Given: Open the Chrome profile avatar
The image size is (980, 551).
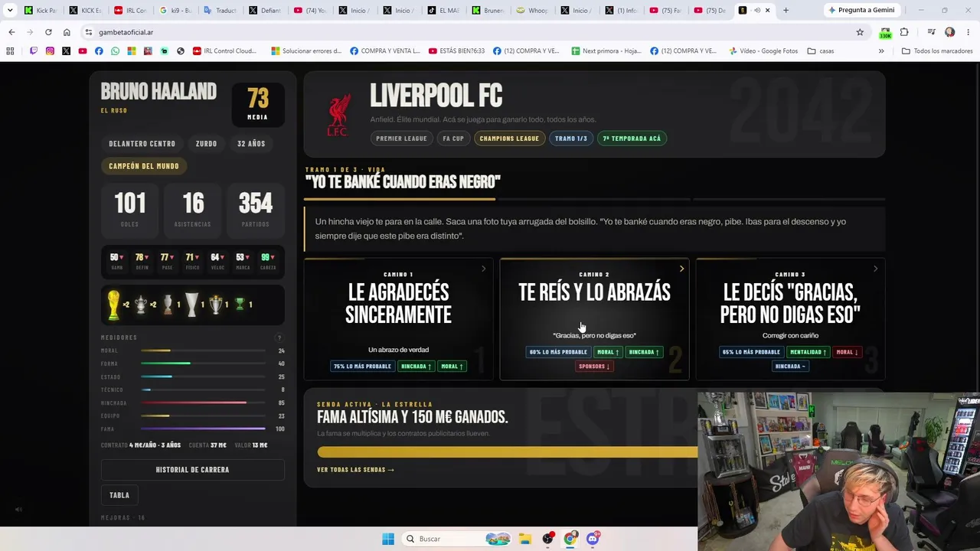Looking at the screenshot, I should pyautogui.click(x=949, y=32).
